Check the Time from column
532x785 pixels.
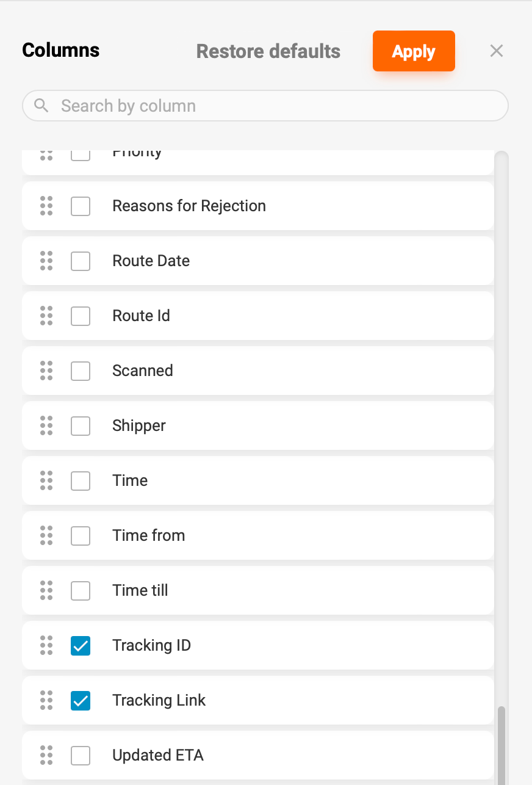pyautogui.click(x=81, y=536)
